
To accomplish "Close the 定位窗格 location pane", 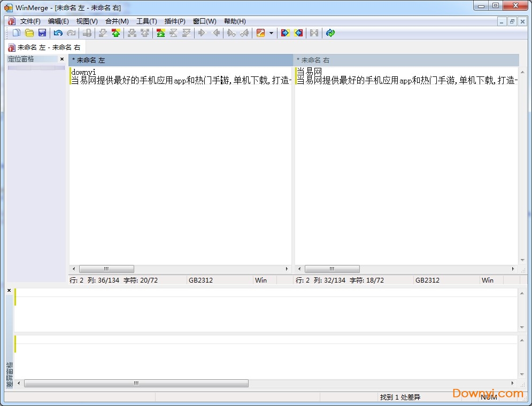I will pos(63,59).
